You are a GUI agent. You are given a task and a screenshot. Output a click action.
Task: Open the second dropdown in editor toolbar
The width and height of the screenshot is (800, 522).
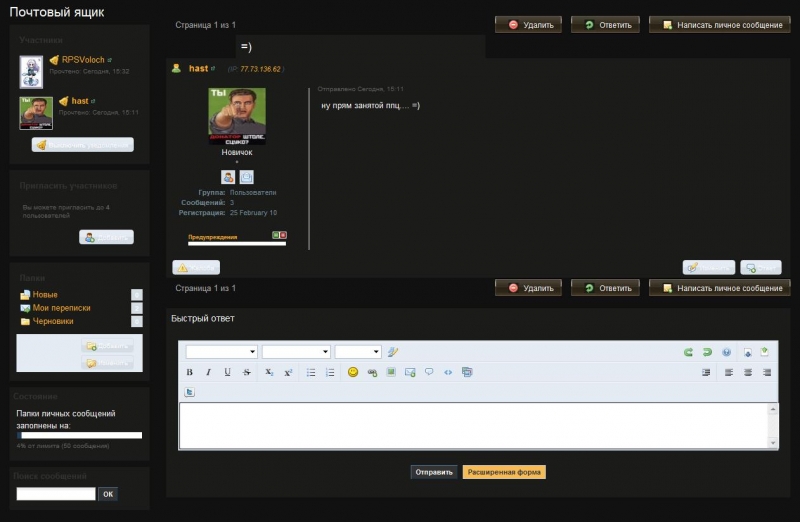[x=296, y=352]
